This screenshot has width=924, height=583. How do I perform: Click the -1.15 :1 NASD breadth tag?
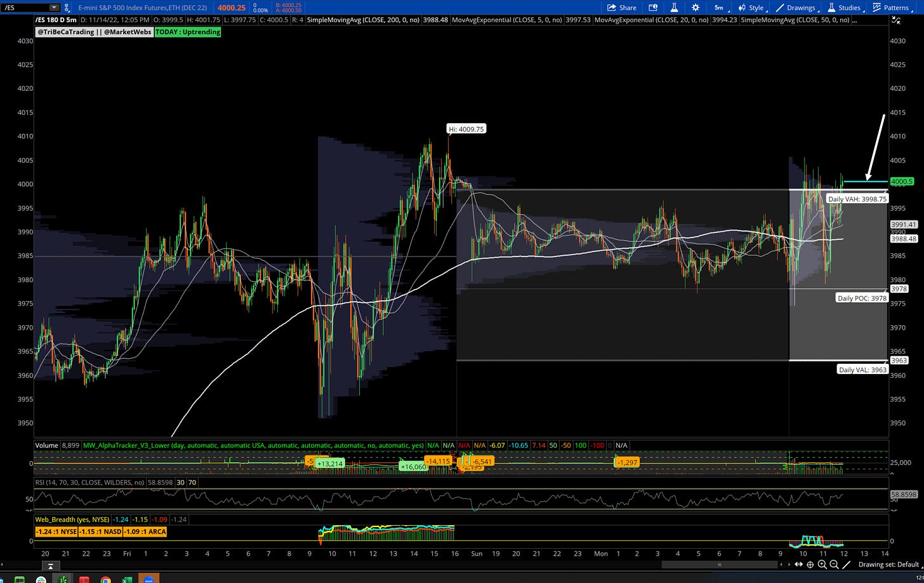tap(100, 532)
